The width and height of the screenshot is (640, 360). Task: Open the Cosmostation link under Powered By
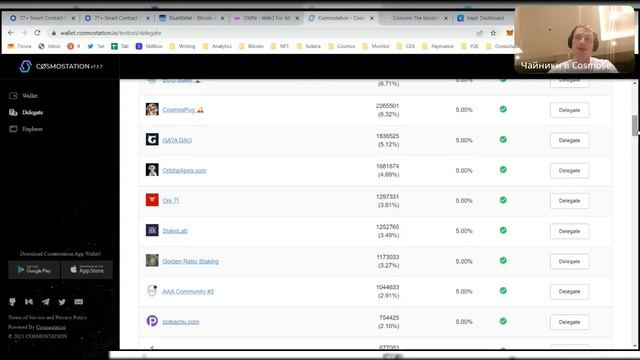coord(51,327)
